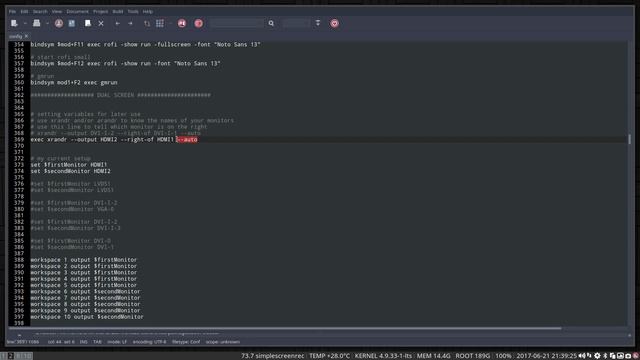The width and height of the screenshot is (640, 360).
Task: Expand the Open file recent dropdown arrow
Action: click(47, 23)
